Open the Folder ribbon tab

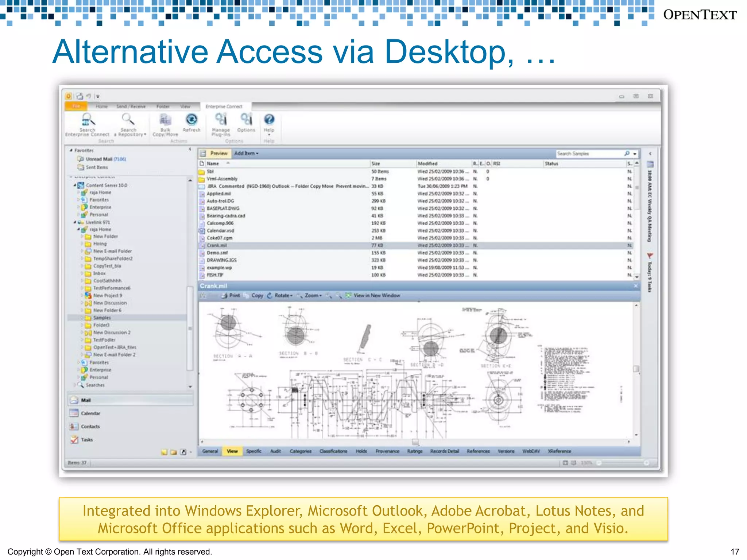163,106
